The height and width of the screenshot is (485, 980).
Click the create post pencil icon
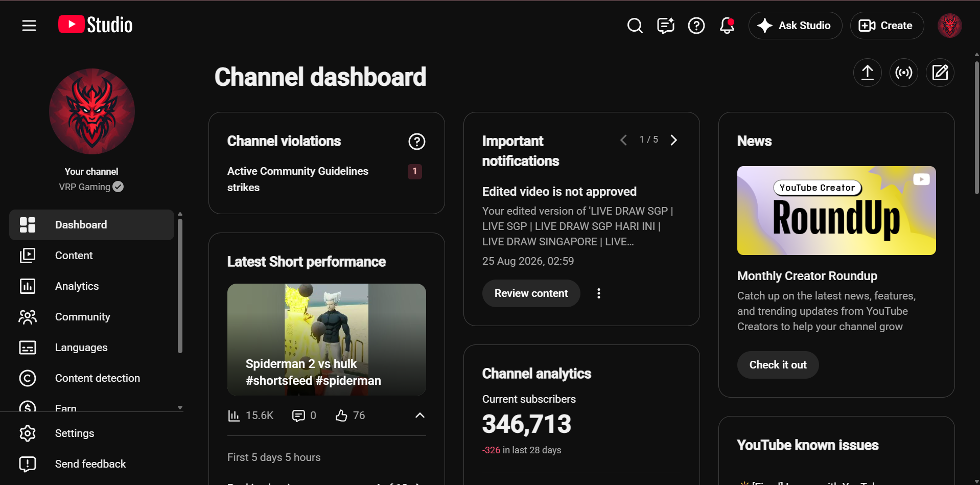tap(940, 73)
